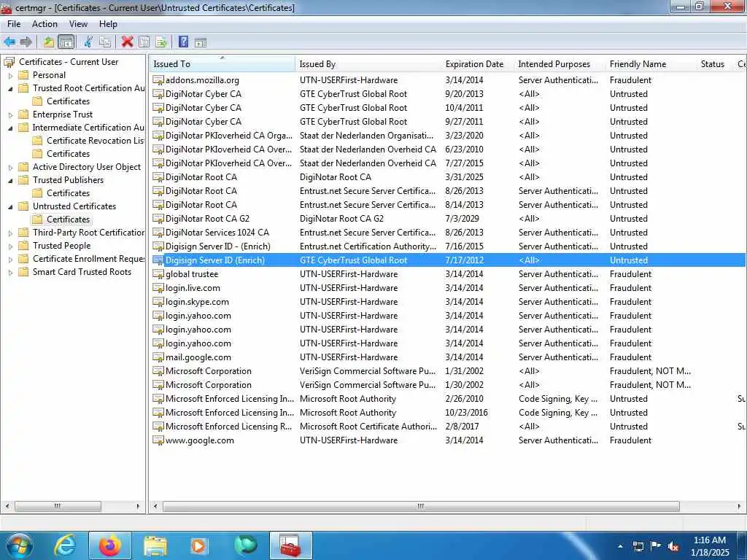Toggle the Show/Hide Console Tree icon

66,42
